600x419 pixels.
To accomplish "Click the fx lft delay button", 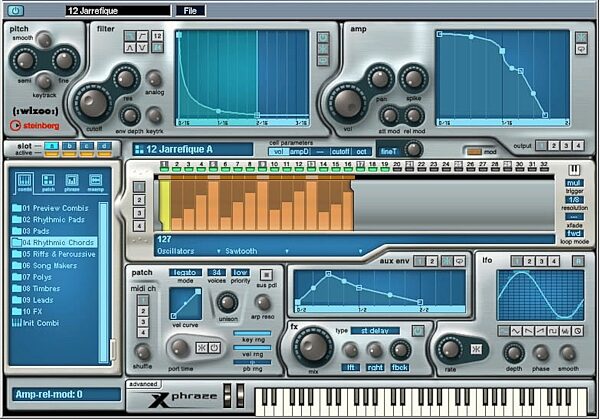I will tap(351, 367).
